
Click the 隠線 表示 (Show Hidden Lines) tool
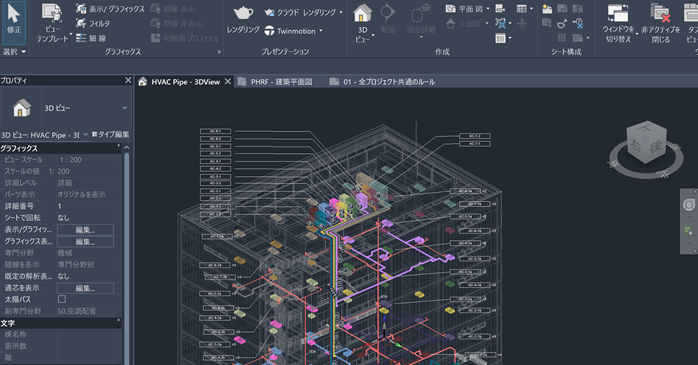tap(172, 9)
